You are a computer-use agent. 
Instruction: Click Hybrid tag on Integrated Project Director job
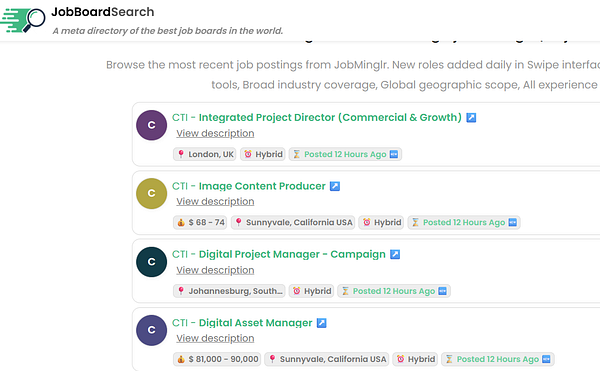[x=263, y=154]
